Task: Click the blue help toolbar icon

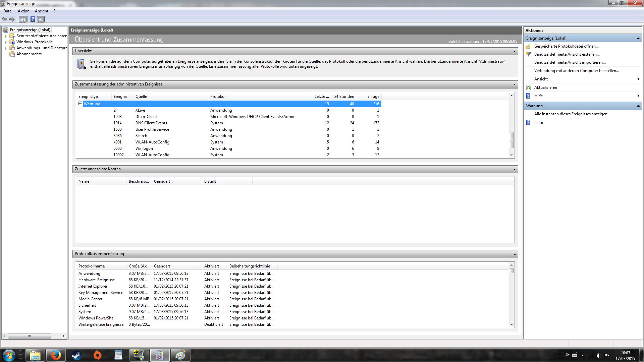Action: [33, 19]
